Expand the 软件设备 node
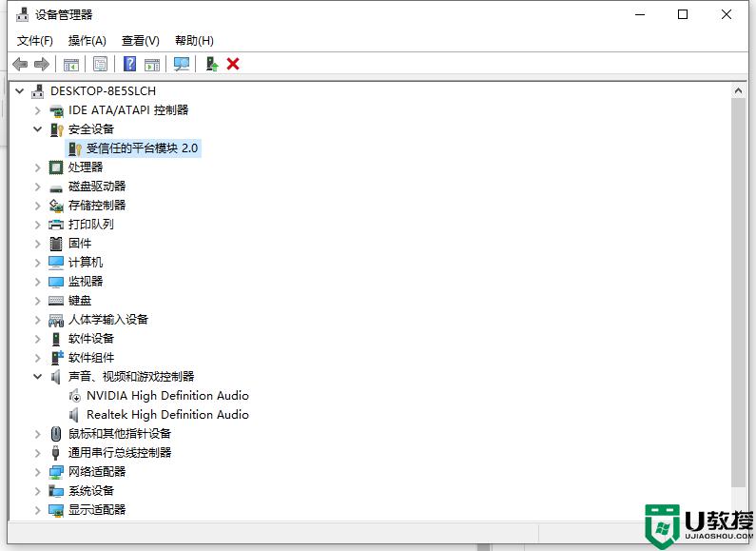 point(38,339)
